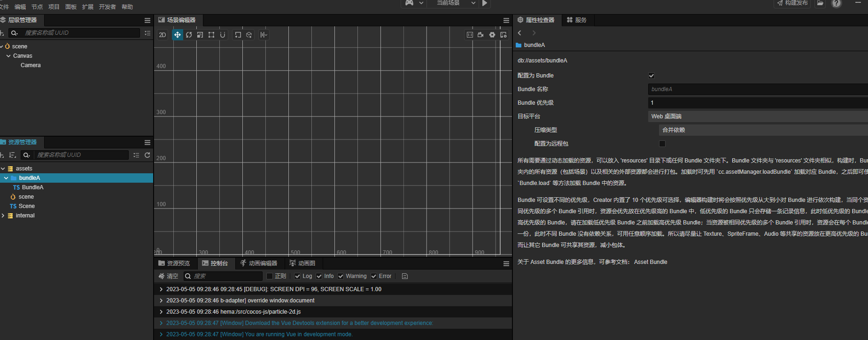Expand the SCREEN DPI log entry
This screenshot has width=868, height=340.
[161, 289]
